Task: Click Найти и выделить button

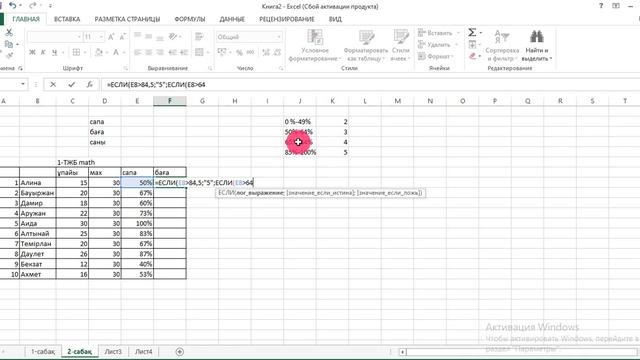Action: click(x=537, y=46)
